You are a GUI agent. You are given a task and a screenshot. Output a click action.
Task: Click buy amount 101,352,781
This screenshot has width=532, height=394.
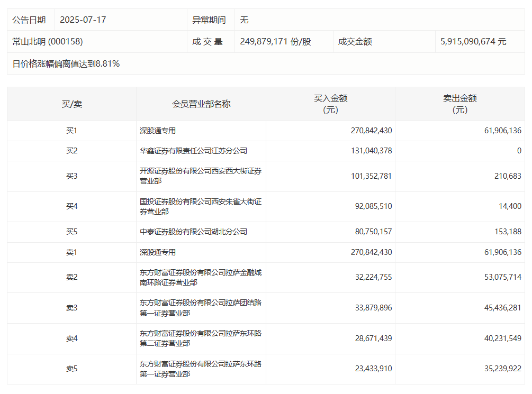(x=371, y=176)
